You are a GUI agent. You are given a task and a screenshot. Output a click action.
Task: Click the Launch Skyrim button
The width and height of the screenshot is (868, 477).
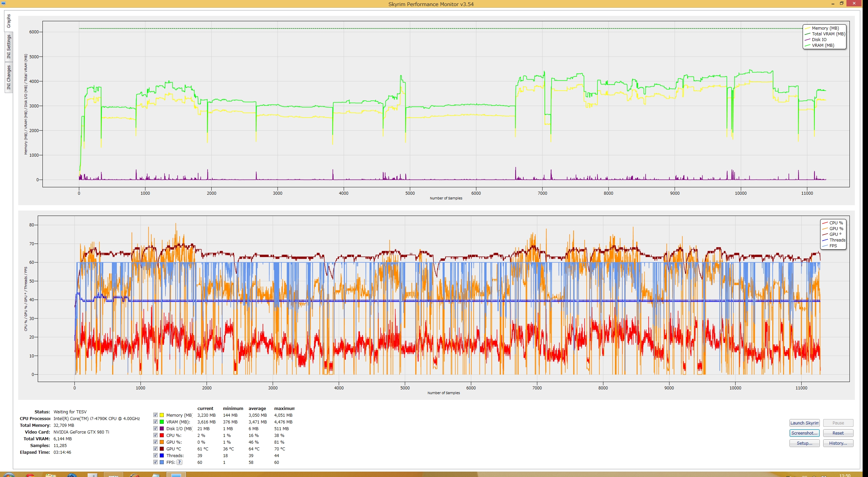click(x=804, y=423)
